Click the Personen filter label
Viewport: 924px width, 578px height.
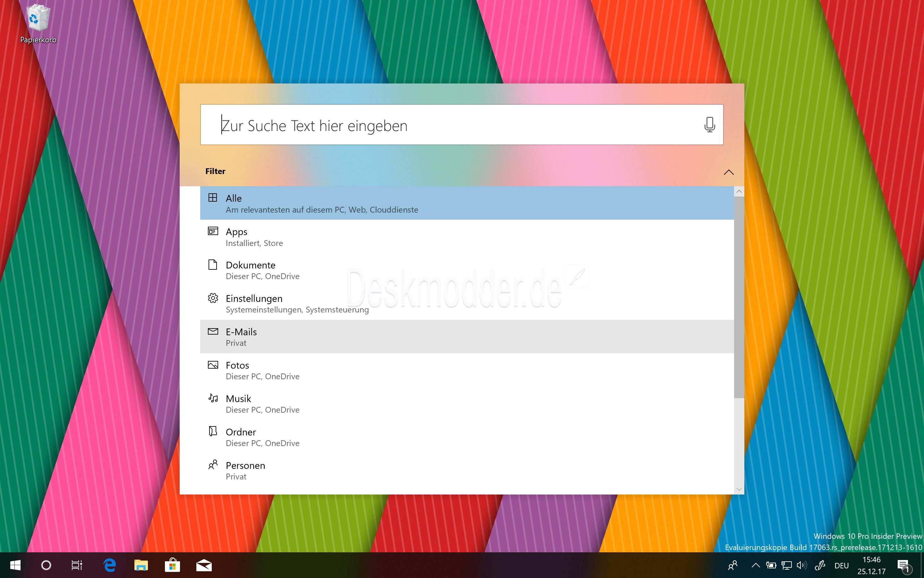pos(245,465)
